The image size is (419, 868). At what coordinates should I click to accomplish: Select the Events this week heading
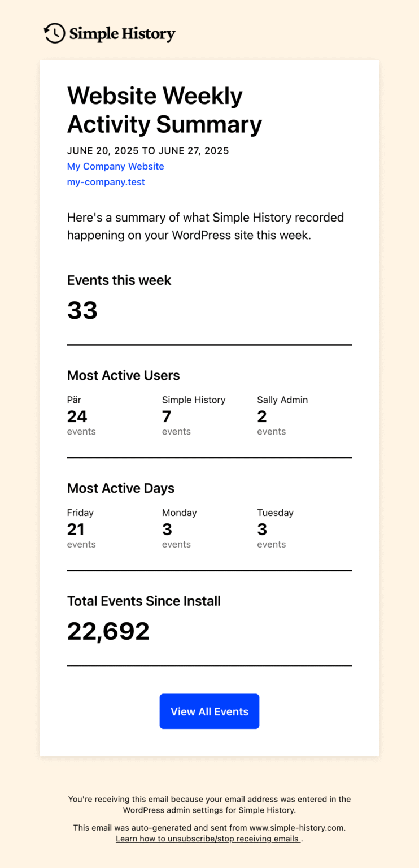point(119,280)
